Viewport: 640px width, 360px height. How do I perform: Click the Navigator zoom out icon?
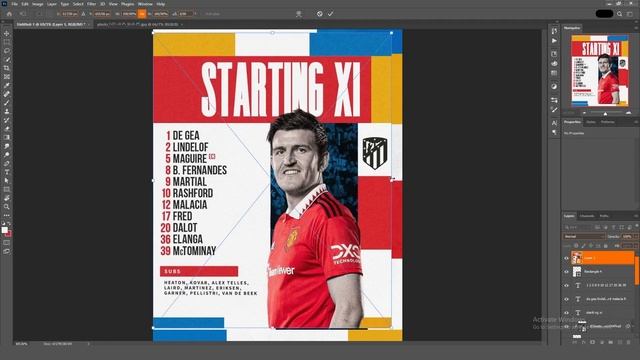click(x=584, y=113)
